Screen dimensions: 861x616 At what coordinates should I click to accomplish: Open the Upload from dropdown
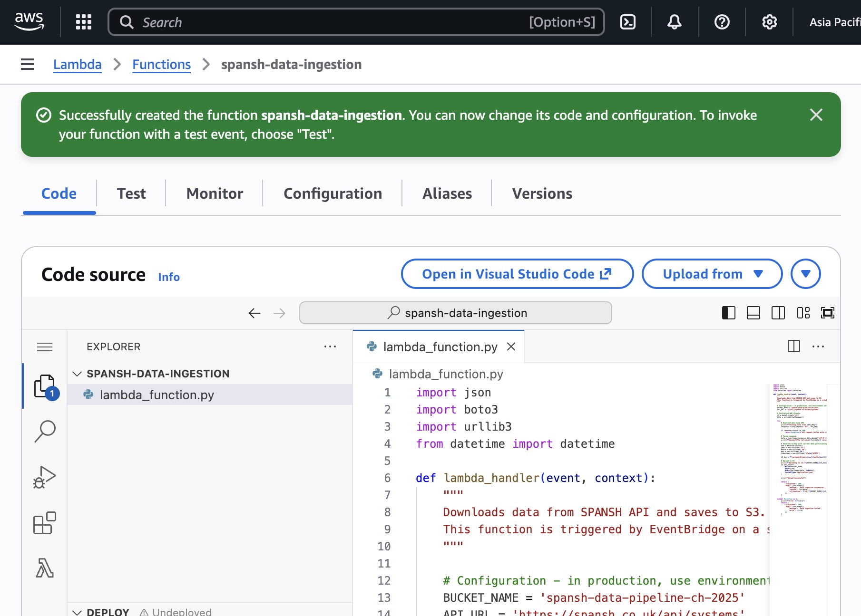[712, 274]
